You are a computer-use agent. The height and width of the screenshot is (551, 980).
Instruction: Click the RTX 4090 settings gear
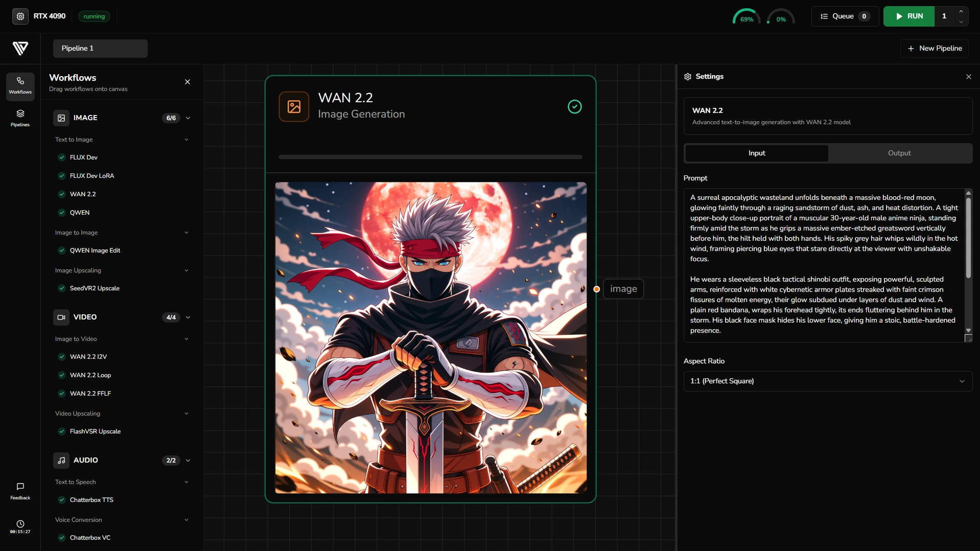coord(20,16)
